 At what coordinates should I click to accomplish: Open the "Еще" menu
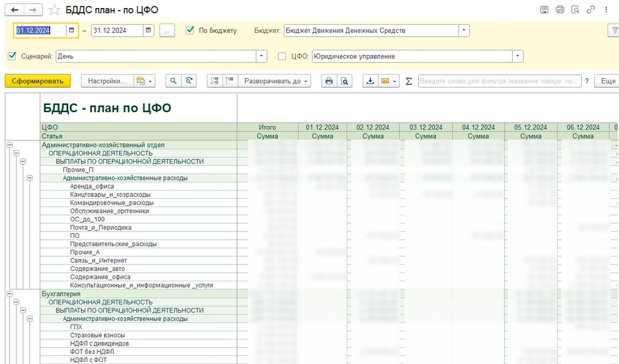point(607,81)
